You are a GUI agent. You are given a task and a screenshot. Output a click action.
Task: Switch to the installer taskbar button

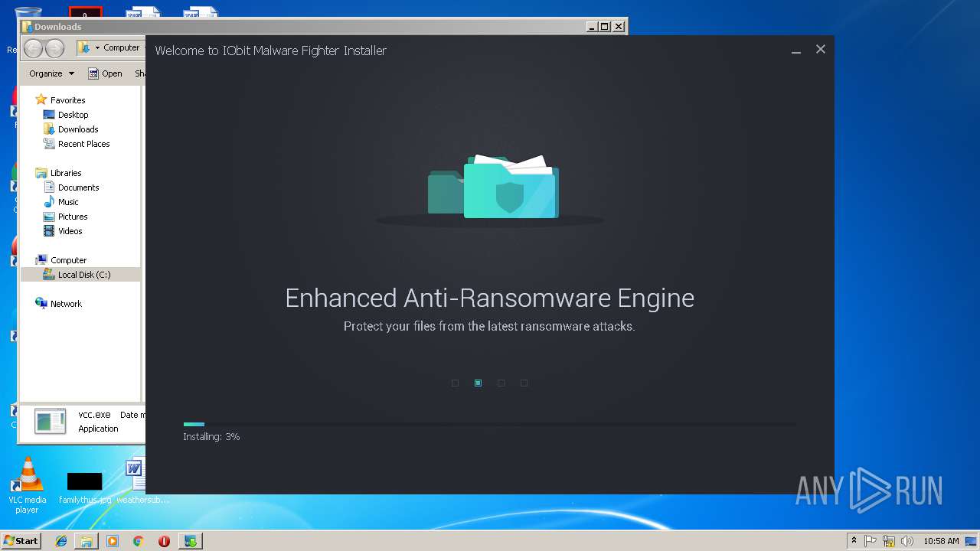click(190, 541)
